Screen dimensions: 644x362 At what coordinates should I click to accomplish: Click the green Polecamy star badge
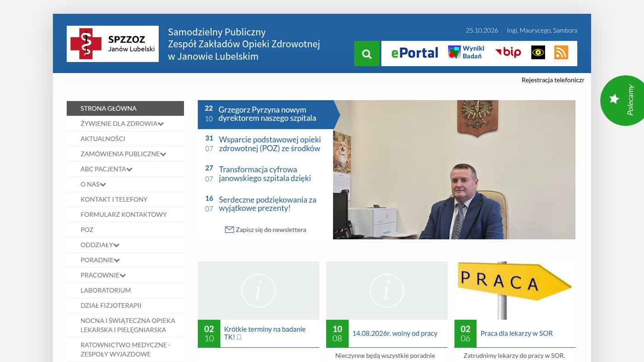point(622,100)
